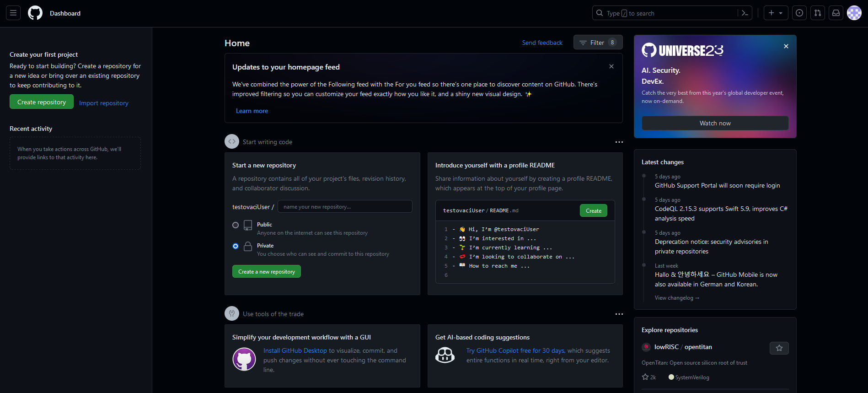This screenshot has width=868, height=393.
Task: Open GitHub Support Portal login changelog entry
Action: coord(718,185)
